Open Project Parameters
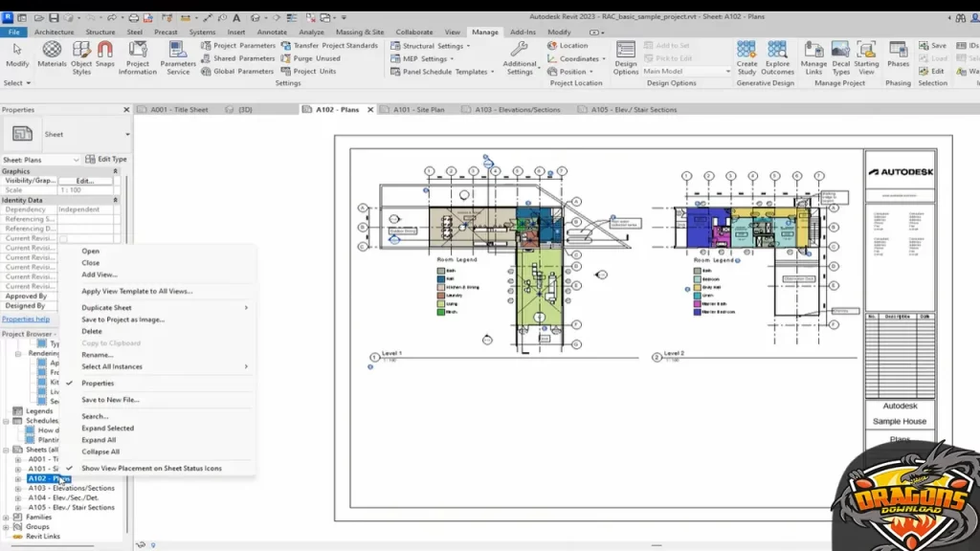 pyautogui.click(x=237, y=46)
